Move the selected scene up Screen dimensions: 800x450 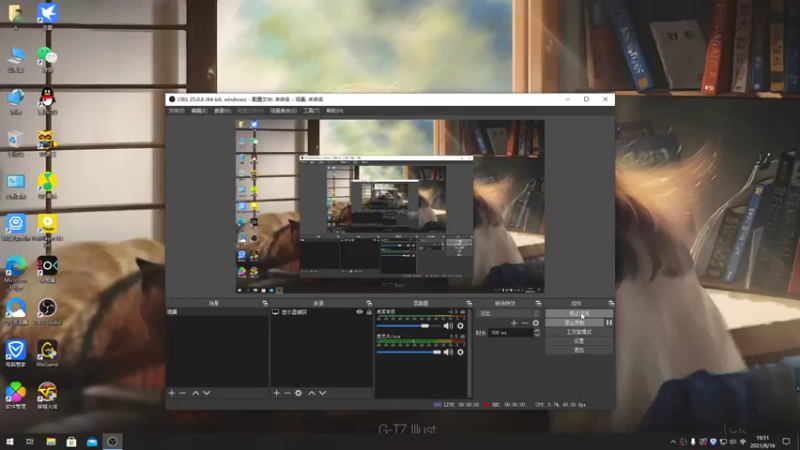pyautogui.click(x=195, y=393)
